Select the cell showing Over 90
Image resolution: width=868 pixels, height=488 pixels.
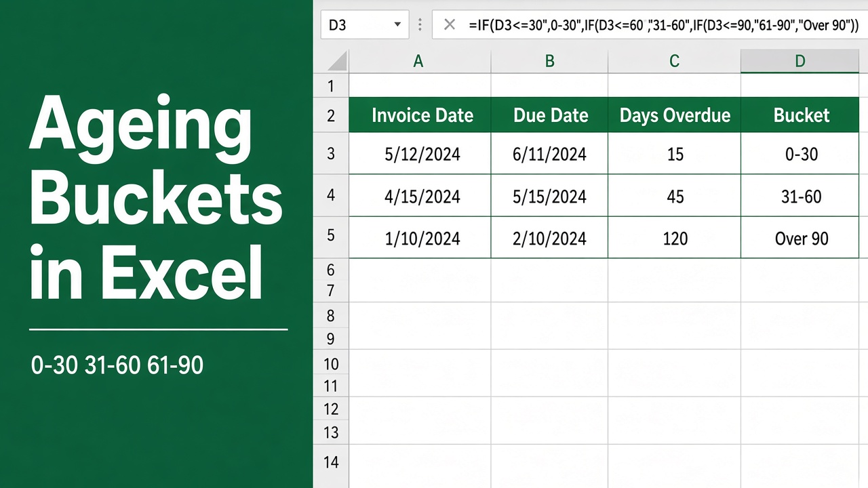(800, 238)
